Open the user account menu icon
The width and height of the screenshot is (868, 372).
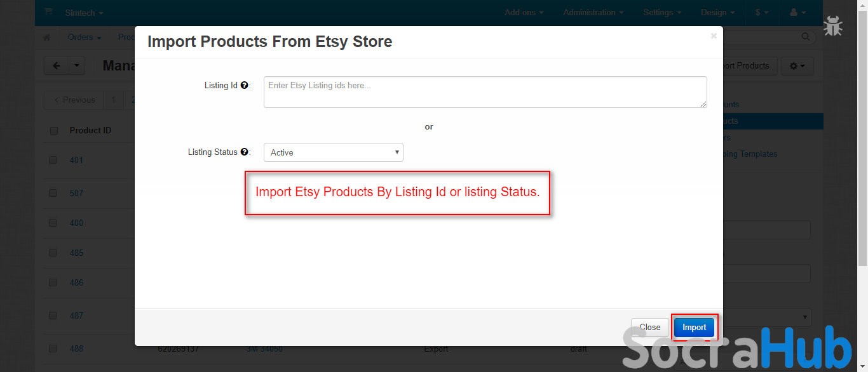click(797, 13)
